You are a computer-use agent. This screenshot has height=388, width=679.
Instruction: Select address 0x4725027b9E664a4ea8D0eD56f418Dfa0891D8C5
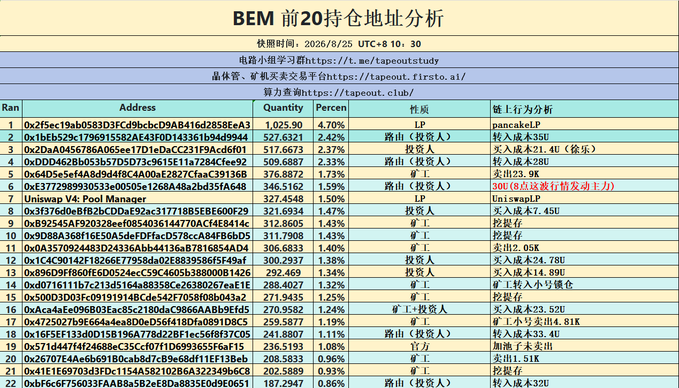coord(138,322)
